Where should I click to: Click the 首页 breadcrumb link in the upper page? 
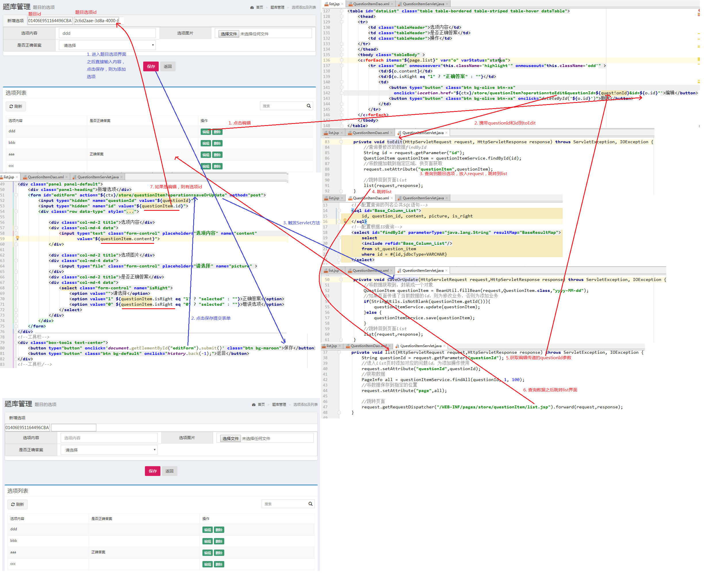click(x=260, y=7)
